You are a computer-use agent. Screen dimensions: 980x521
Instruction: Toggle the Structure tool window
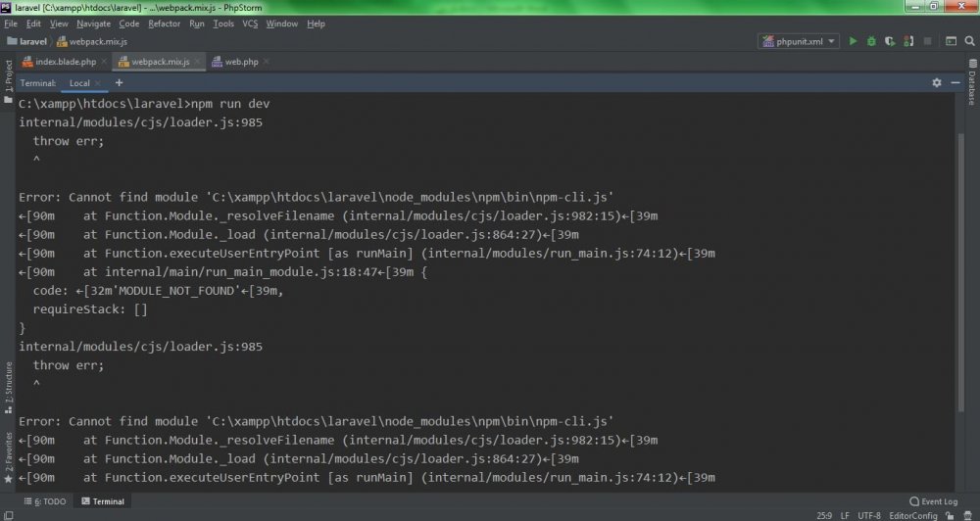[x=8, y=384]
